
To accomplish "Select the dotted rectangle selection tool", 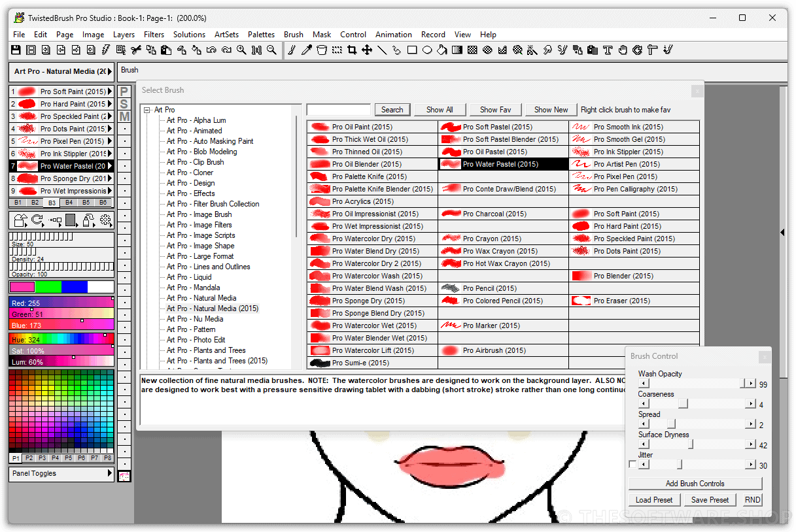I will (337, 50).
